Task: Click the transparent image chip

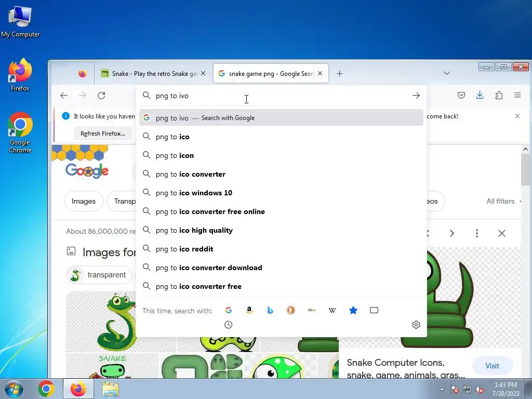Action: 99,275
